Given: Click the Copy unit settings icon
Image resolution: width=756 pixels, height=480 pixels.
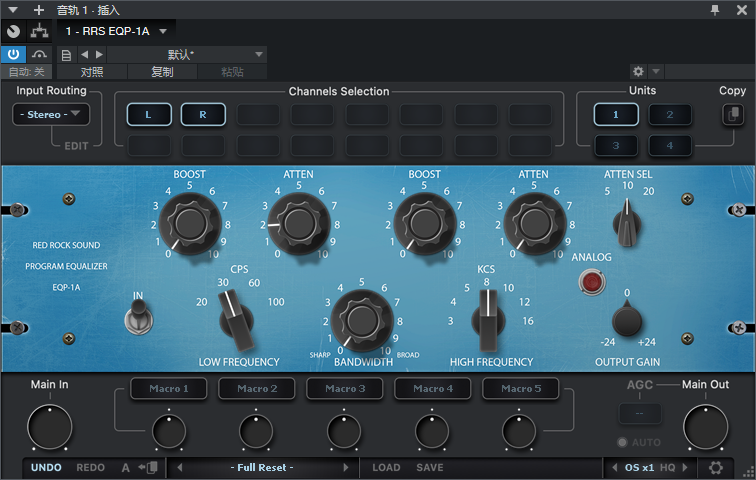Looking at the screenshot, I should pyautogui.click(x=733, y=115).
